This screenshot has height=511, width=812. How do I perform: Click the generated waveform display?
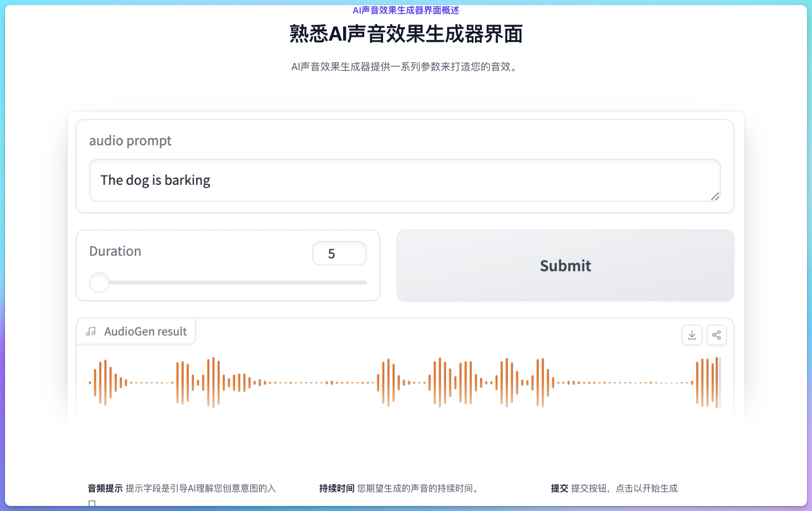[405, 382]
